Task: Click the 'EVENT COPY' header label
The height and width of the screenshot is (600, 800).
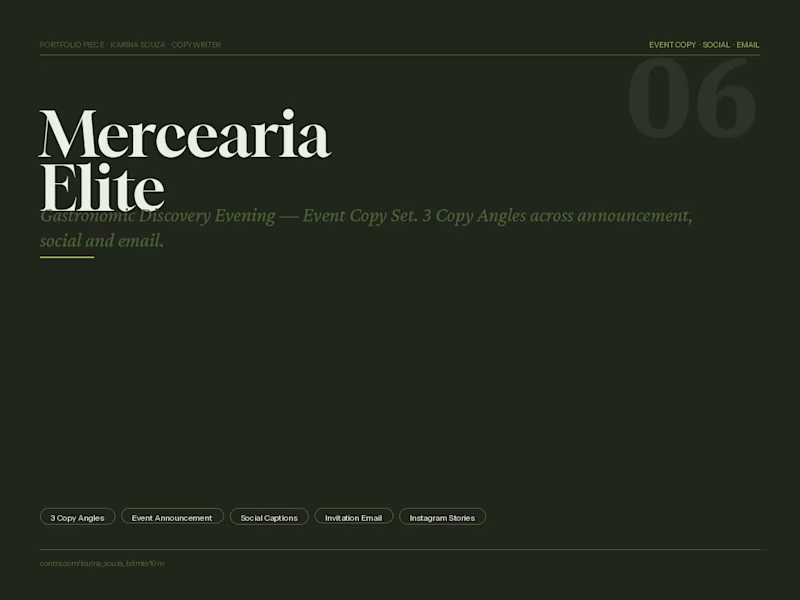Action: coord(672,45)
